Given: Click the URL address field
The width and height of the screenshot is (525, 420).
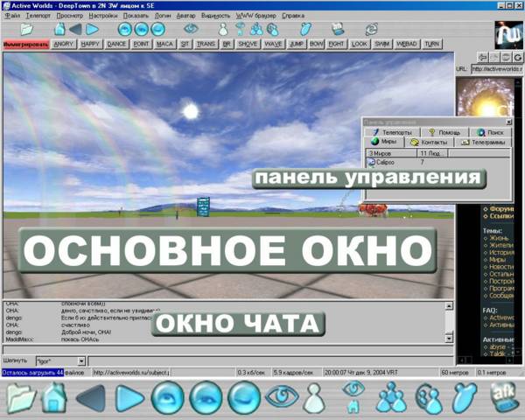Looking at the screenshot, I should (x=497, y=69).
